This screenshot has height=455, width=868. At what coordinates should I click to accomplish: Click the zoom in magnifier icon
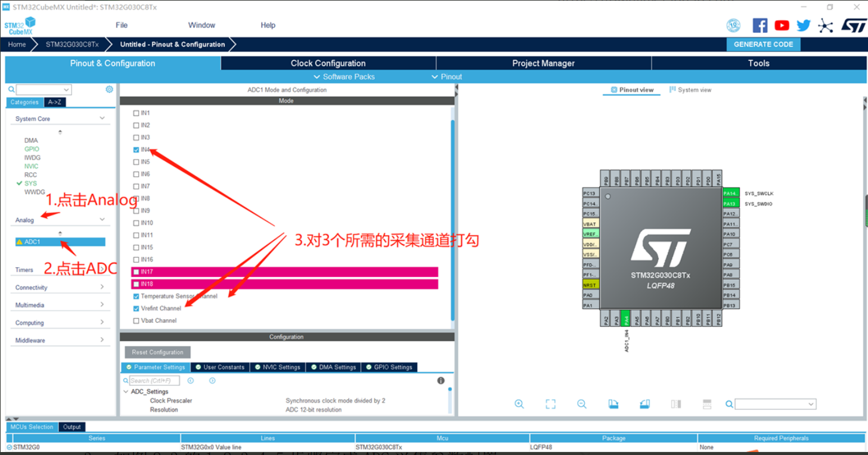click(519, 404)
